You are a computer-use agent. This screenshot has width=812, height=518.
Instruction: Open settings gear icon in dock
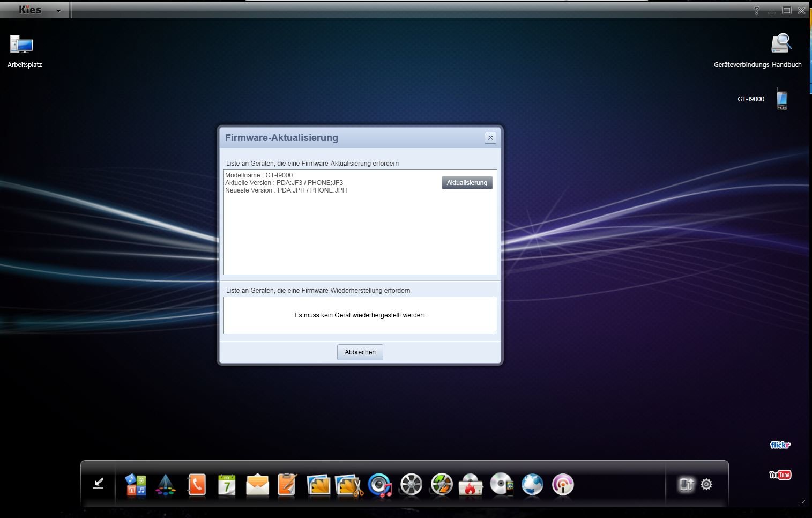706,484
